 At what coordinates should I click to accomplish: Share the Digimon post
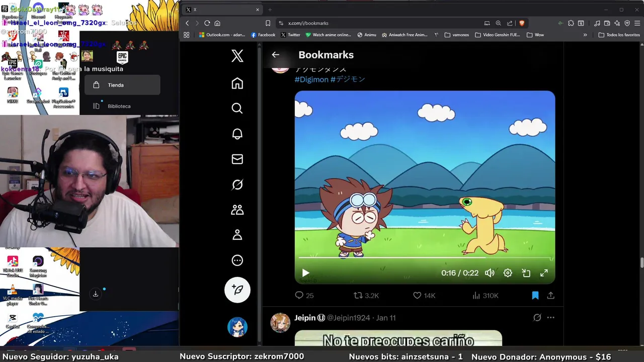(x=551, y=296)
